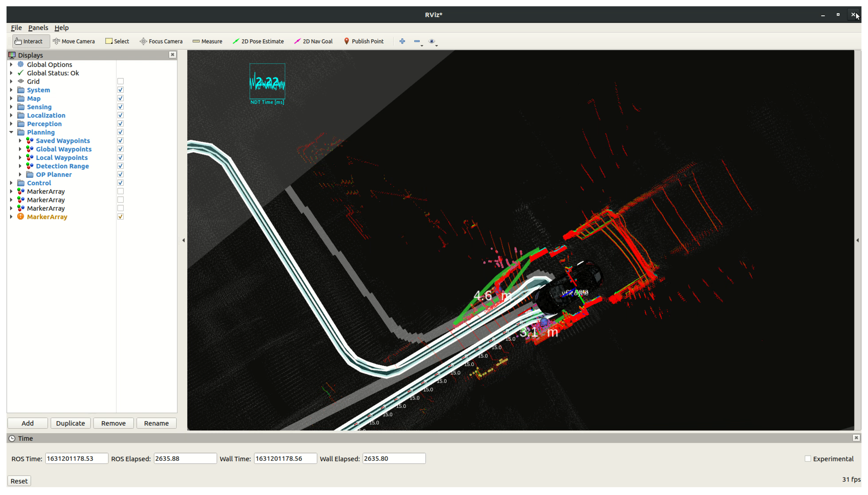Image resolution: width=868 pixels, height=495 pixels.
Task: Activate the 2D Nav Goal tool
Action: pyautogui.click(x=313, y=41)
